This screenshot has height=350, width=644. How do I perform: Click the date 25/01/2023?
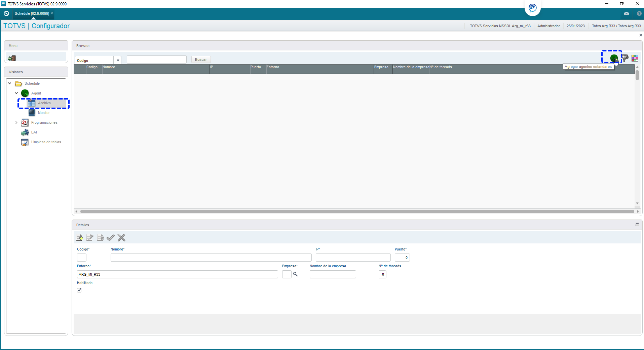point(575,26)
